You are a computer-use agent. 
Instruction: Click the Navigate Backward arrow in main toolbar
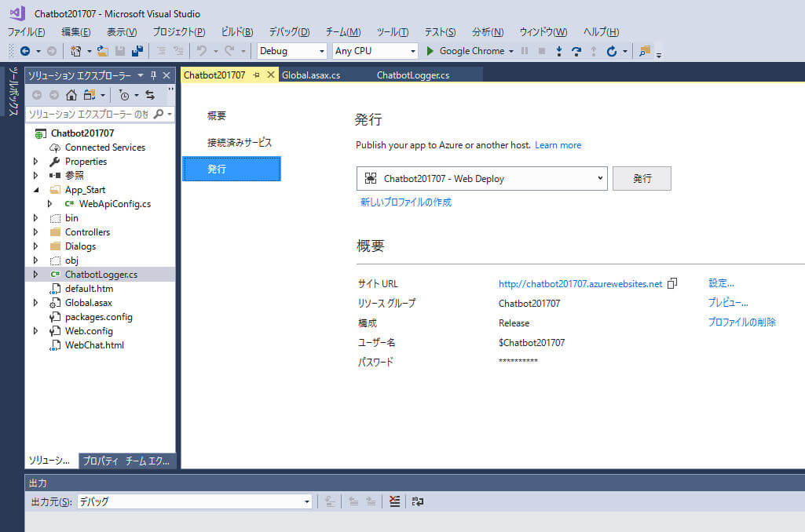click(x=24, y=51)
